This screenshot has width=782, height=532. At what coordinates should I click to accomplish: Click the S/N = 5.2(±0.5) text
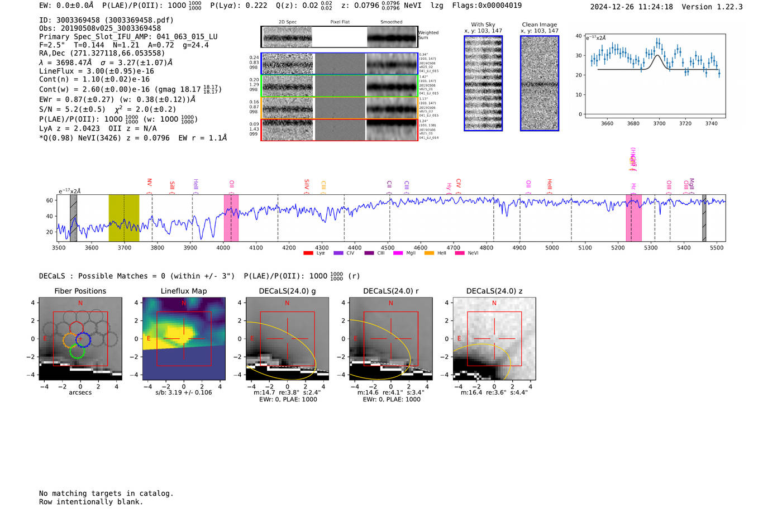(x=72, y=109)
